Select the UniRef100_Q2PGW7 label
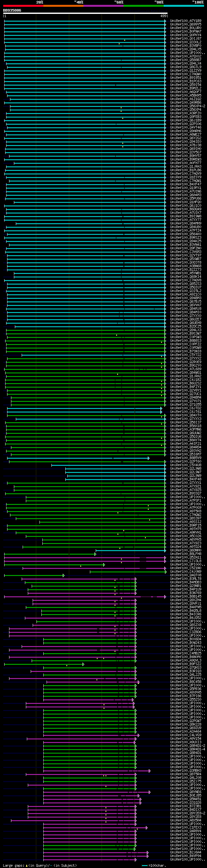 pyautogui.click(x=186, y=721)
